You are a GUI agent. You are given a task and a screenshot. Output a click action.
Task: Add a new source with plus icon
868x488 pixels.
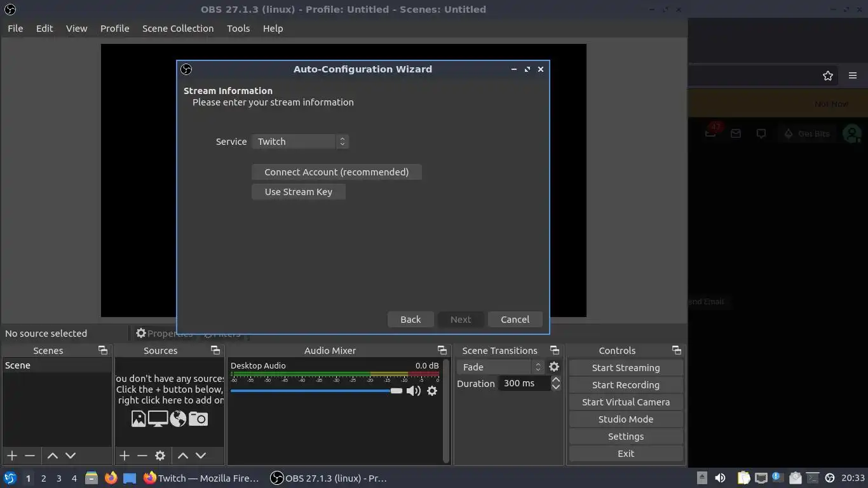tap(125, 456)
